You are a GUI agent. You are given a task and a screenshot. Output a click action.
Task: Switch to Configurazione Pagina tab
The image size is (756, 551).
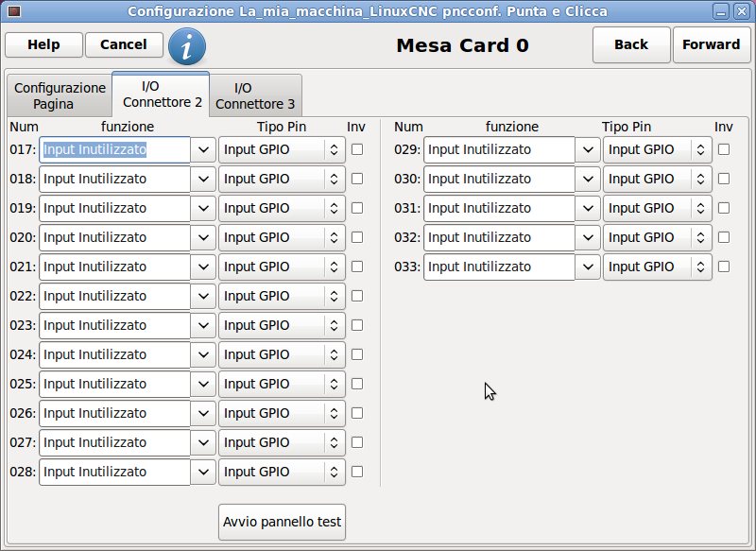[x=60, y=95]
